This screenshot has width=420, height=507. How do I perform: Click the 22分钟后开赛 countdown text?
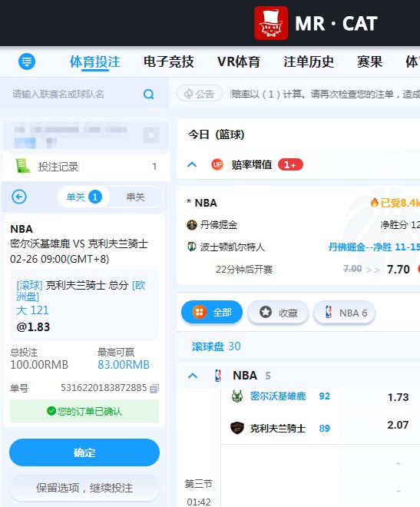pos(244,269)
